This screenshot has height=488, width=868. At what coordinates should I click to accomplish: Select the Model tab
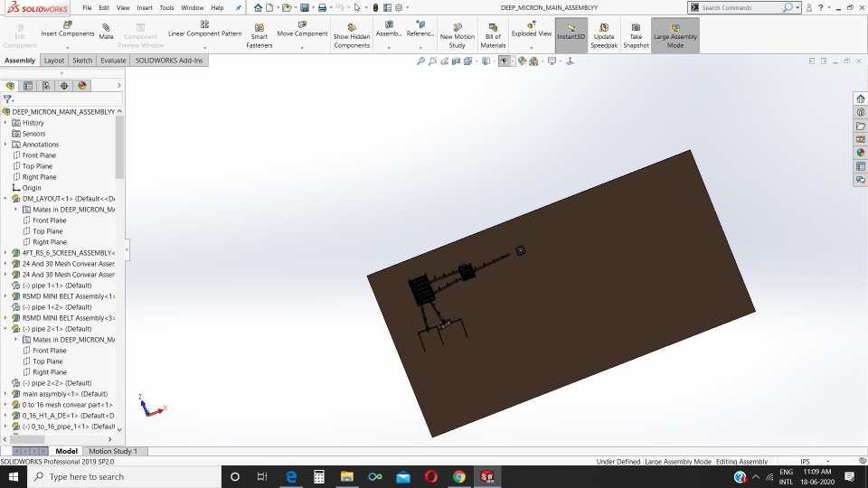pos(66,451)
